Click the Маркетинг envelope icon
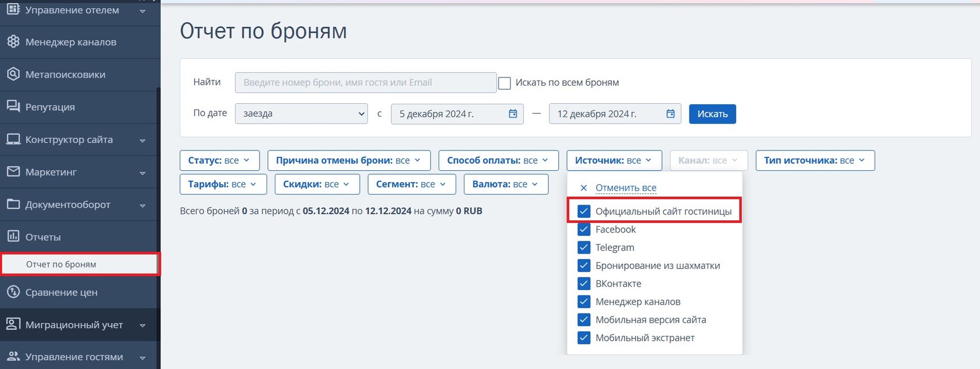The width and height of the screenshot is (980, 369). click(13, 172)
